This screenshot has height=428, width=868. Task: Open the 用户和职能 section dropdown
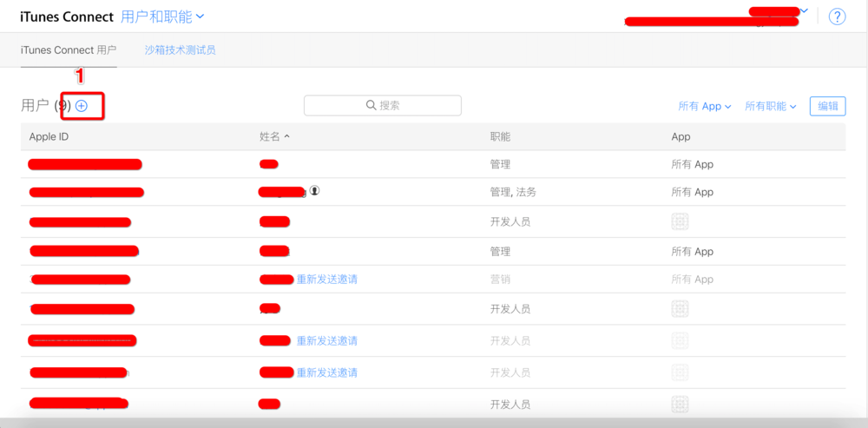(x=162, y=16)
